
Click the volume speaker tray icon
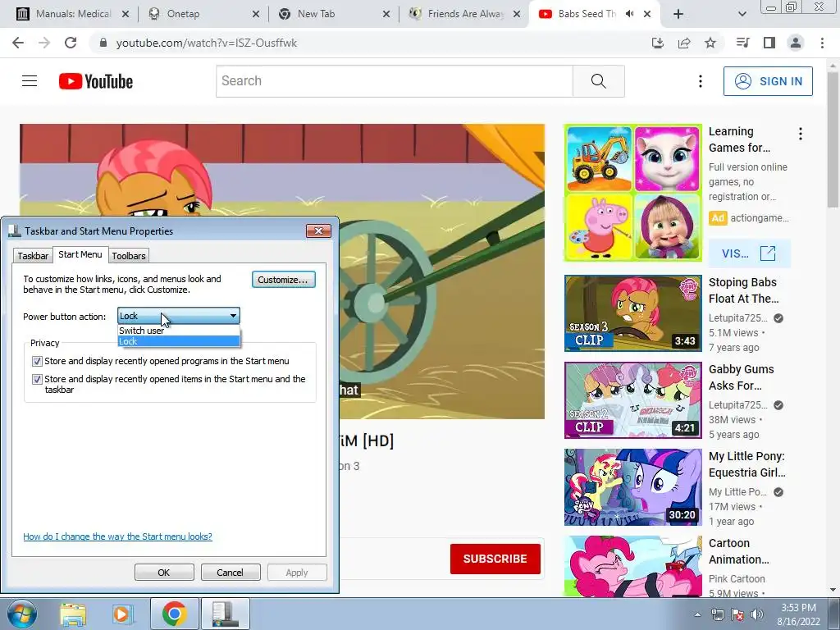757,614
